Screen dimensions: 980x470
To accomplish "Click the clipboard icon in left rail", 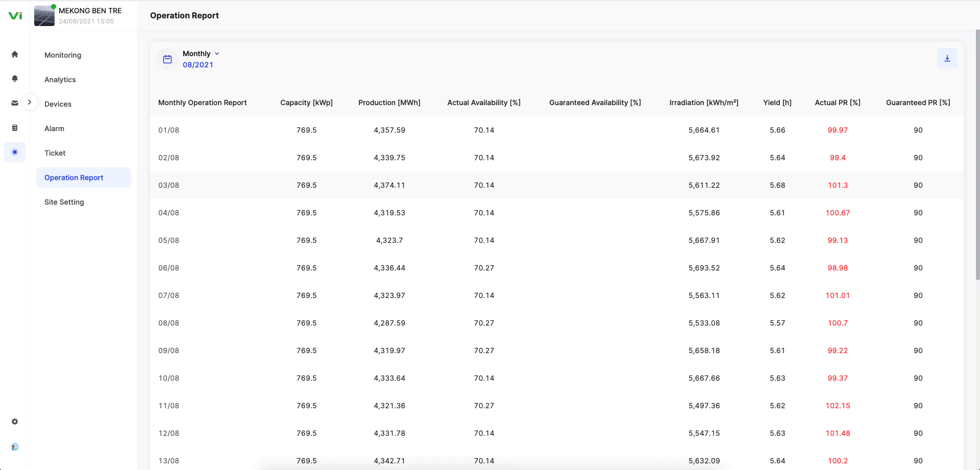I will [15, 128].
